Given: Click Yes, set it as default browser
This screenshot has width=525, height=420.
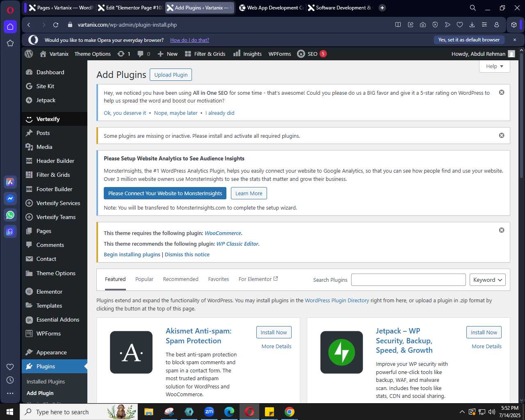Looking at the screenshot, I should tap(469, 40).
